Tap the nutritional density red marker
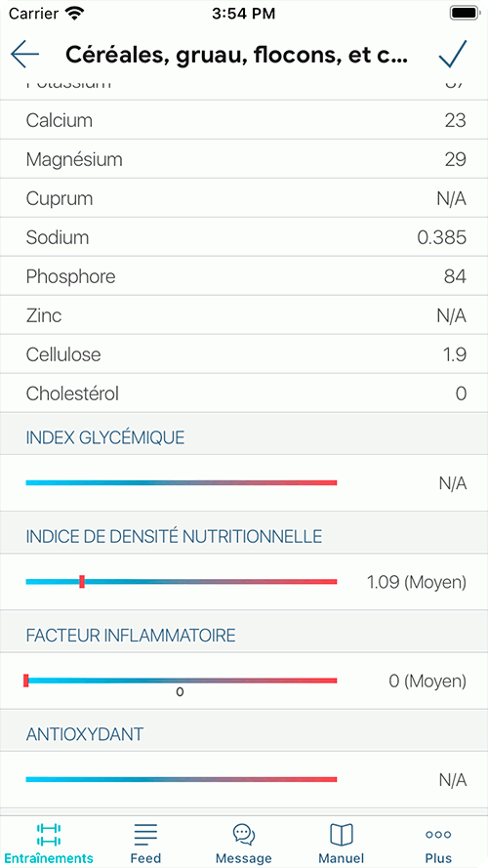The height and width of the screenshot is (868, 488). point(82,581)
